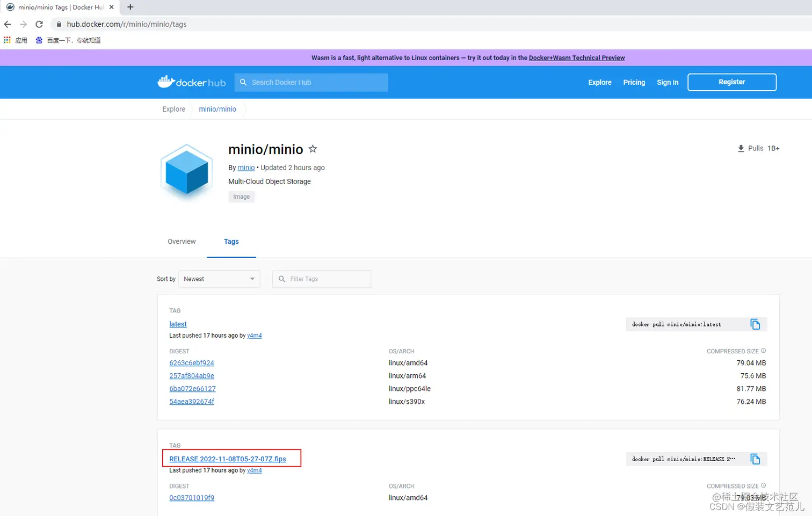Copy the docker pull RELEASE tag command

755,459
